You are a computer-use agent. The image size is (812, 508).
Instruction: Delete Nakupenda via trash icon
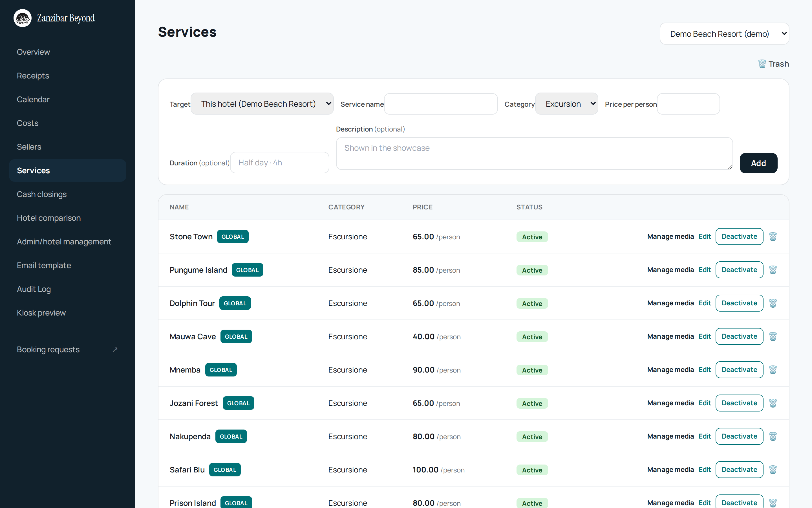click(773, 436)
